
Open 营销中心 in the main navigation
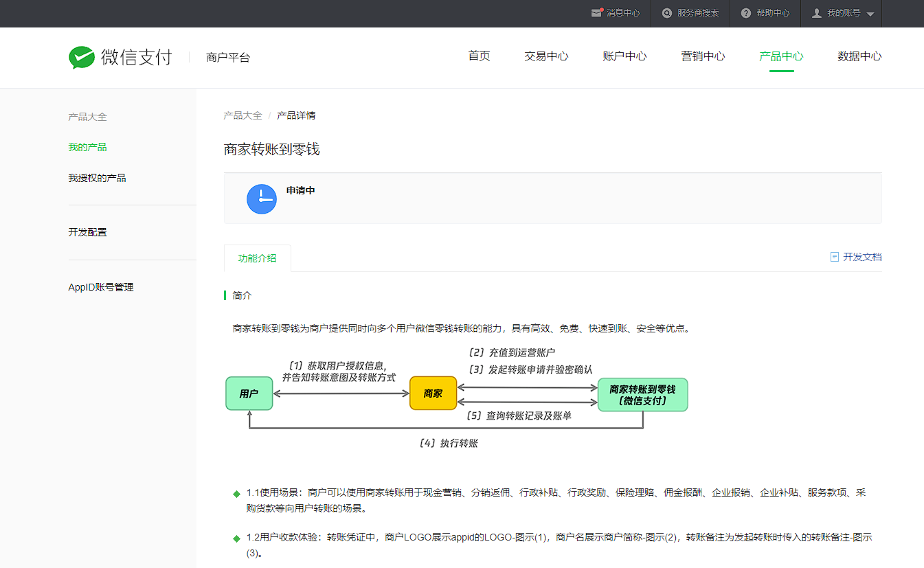click(703, 56)
